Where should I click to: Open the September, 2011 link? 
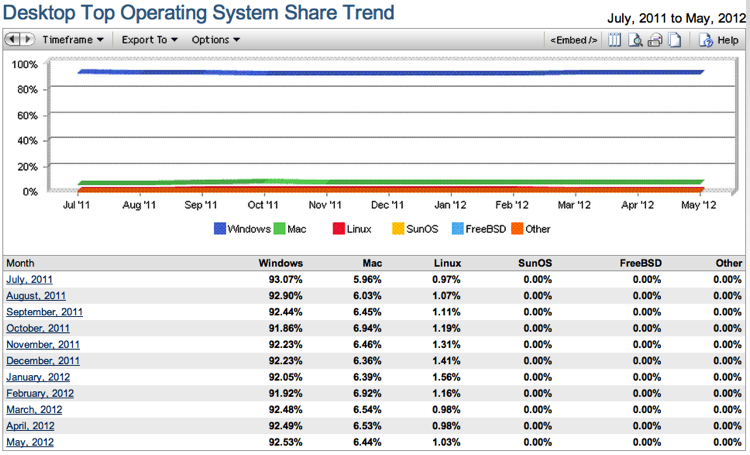(44, 312)
